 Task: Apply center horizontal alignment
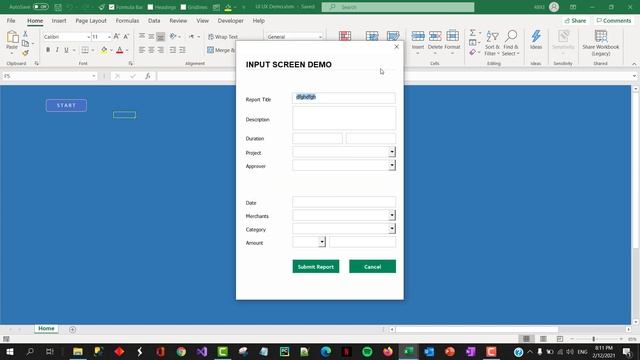click(x=151, y=50)
